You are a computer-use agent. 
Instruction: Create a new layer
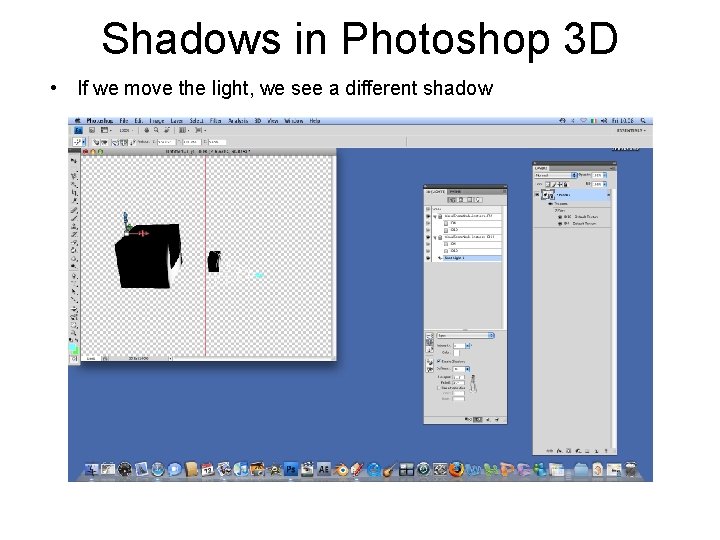[x=596, y=451]
